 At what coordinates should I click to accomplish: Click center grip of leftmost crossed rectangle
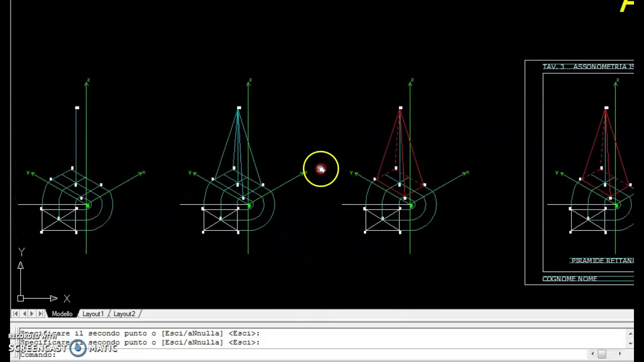tap(58, 218)
